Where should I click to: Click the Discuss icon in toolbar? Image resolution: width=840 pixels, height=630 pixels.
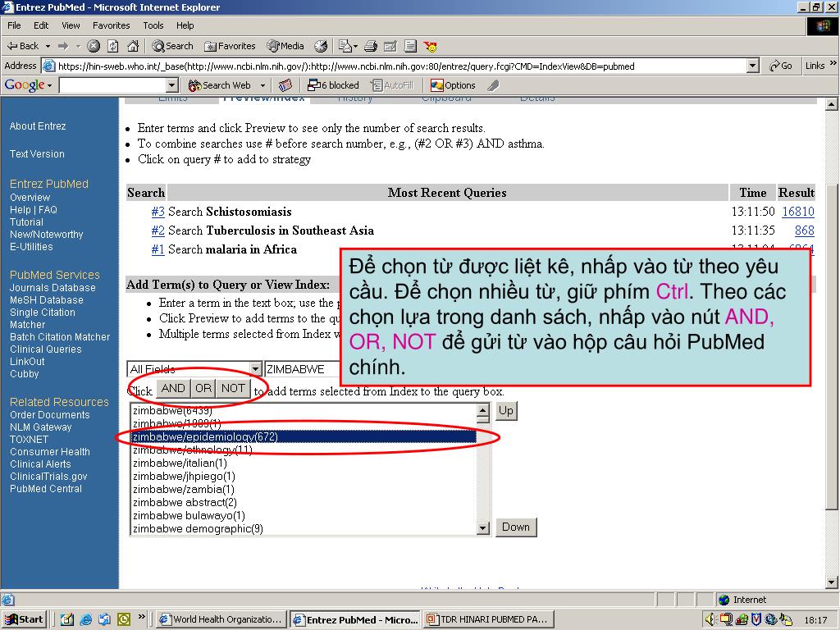(x=410, y=46)
